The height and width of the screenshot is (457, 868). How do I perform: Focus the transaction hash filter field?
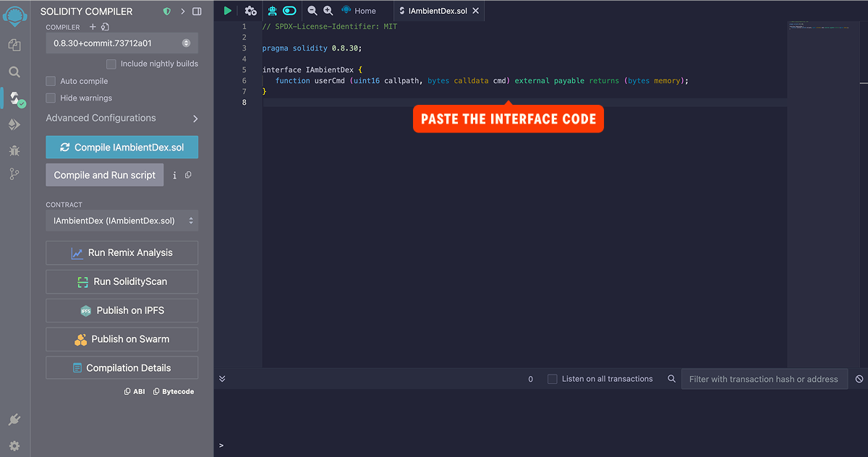[x=764, y=379]
